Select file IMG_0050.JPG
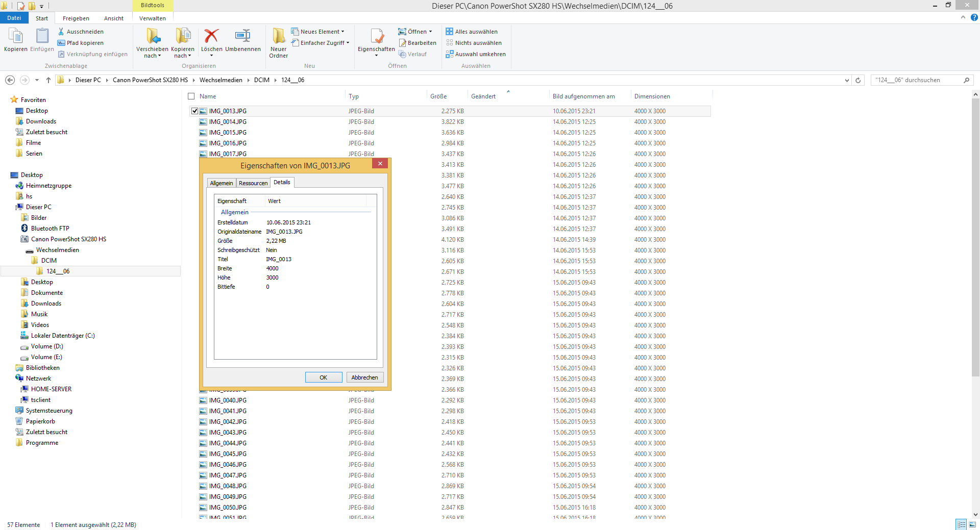The height and width of the screenshot is (530, 980). [228, 508]
